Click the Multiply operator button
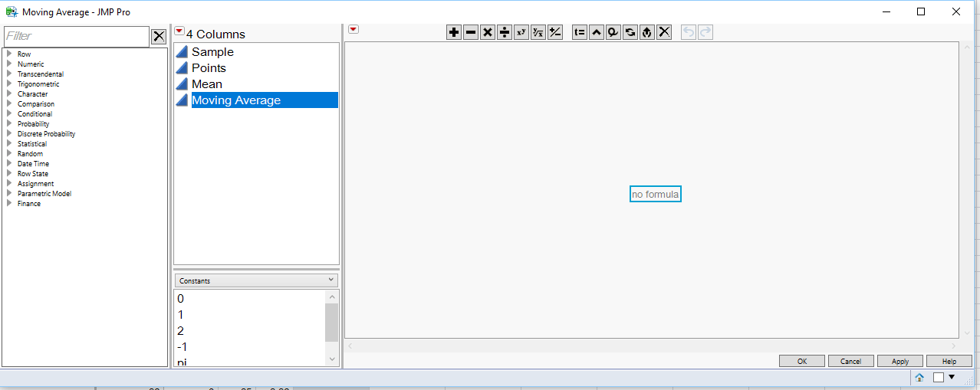The image size is (980, 390). coord(488,32)
